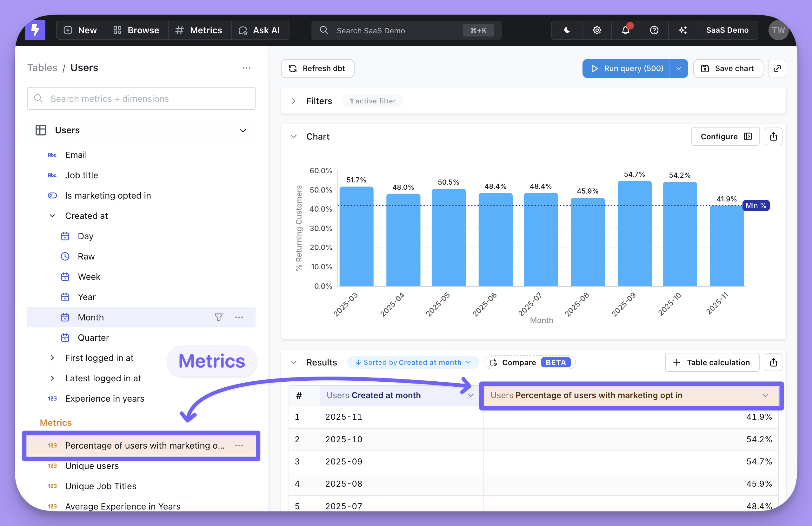Open the Browse menu
Image resolution: width=812 pixels, height=526 pixels.
pos(136,30)
